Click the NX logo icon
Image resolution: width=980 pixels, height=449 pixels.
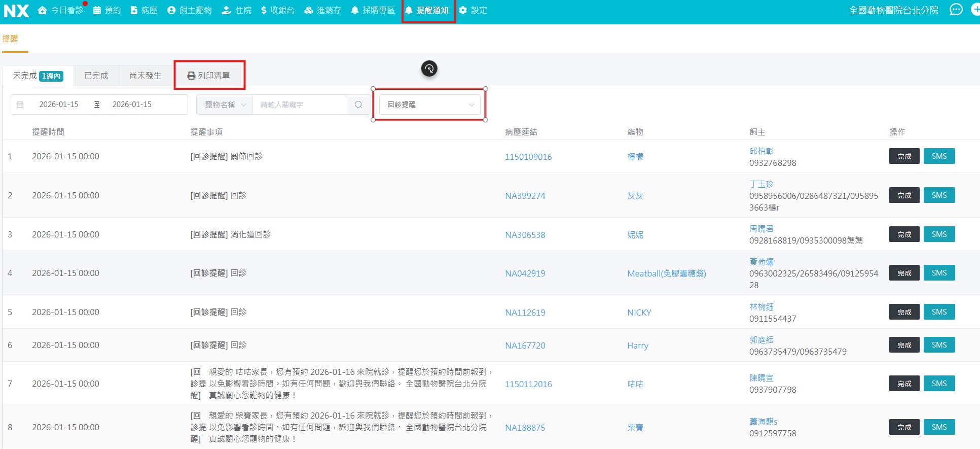16,11
